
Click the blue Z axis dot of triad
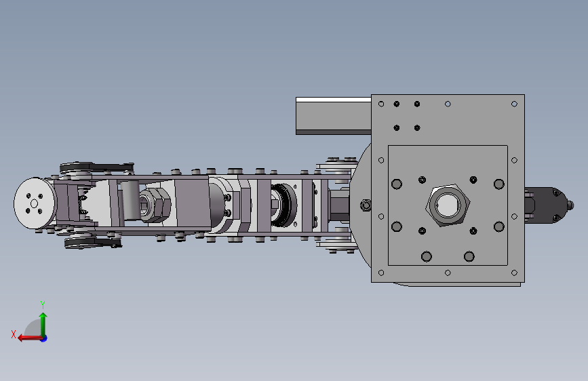[x=44, y=338]
